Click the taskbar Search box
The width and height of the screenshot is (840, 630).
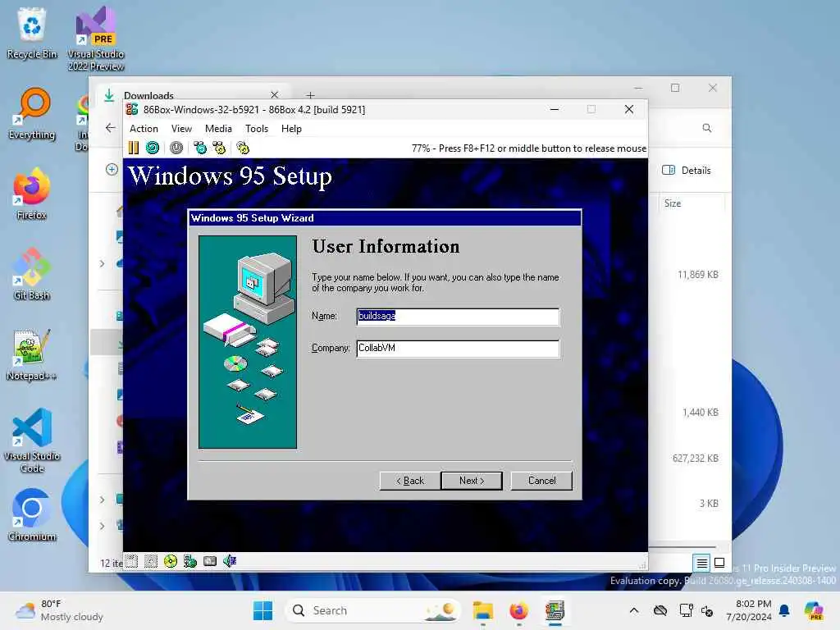click(374, 610)
